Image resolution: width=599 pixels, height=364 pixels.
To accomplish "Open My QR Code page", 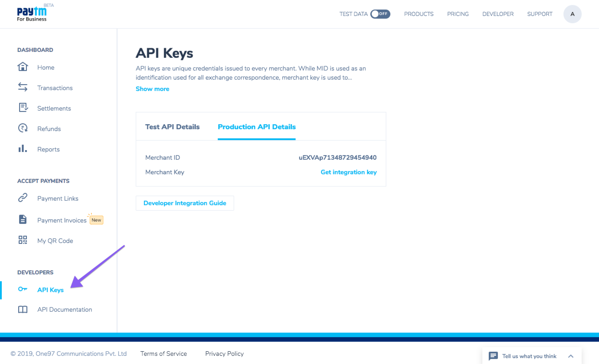I will (x=55, y=241).
